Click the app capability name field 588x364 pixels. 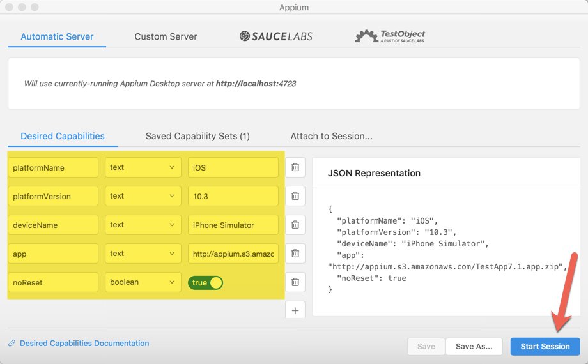tap(53, 254)
